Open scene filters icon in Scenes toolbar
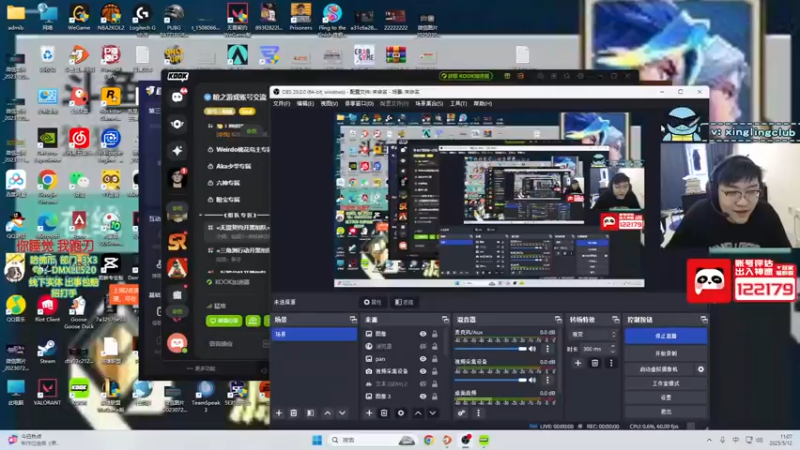Viewport: 800px width, 450px height. tap(310, 413)
